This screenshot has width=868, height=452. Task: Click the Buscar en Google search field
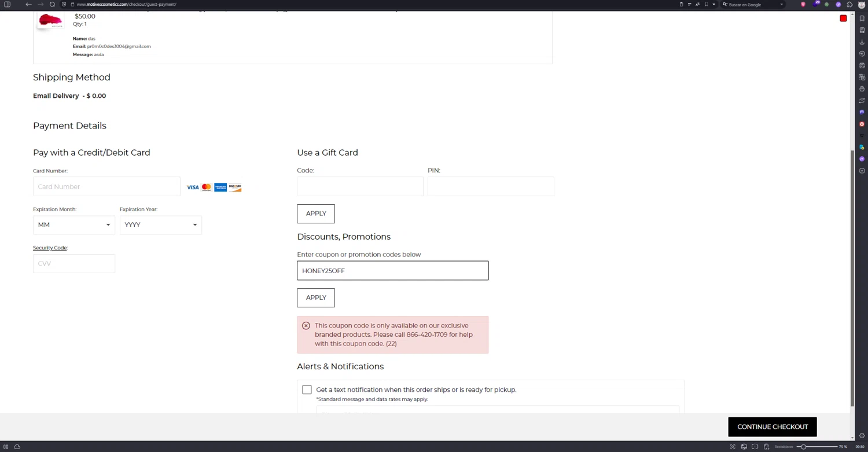pos(752,4)
